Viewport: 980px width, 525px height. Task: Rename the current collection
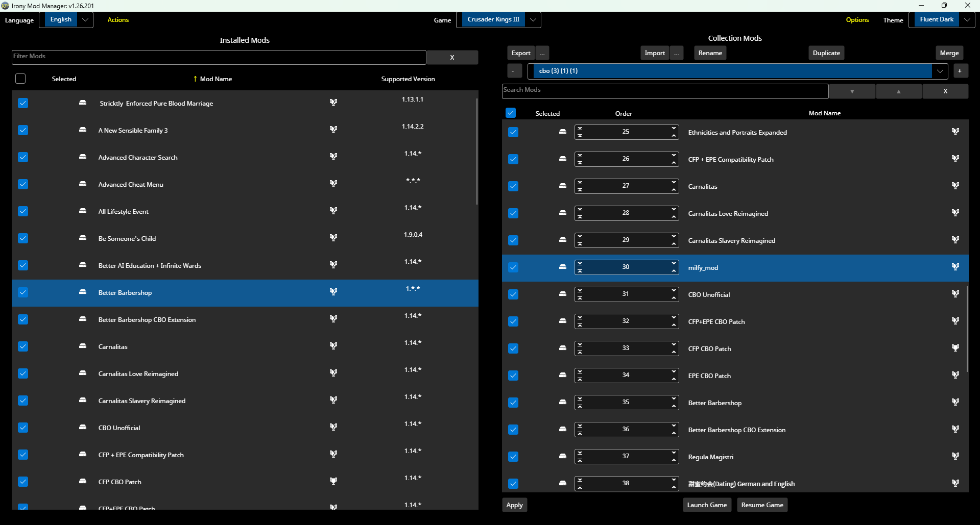[x=710, y=53]
